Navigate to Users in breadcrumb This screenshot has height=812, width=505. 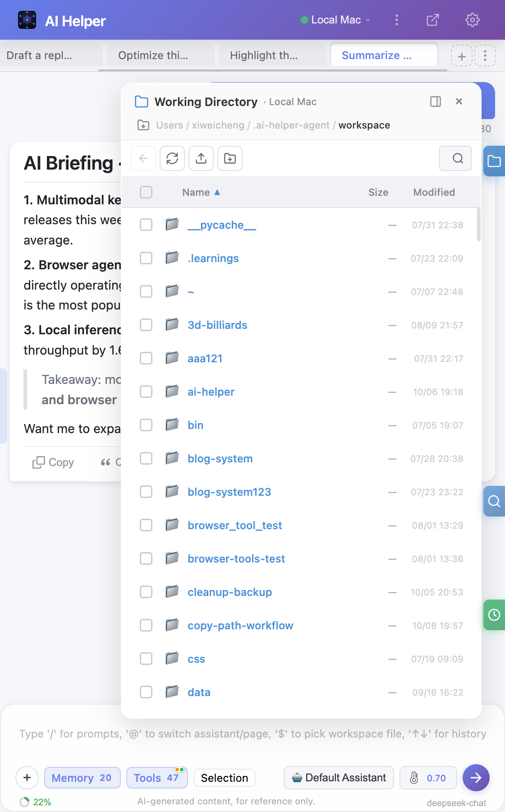pyautogui.click(x=170, y=125)
